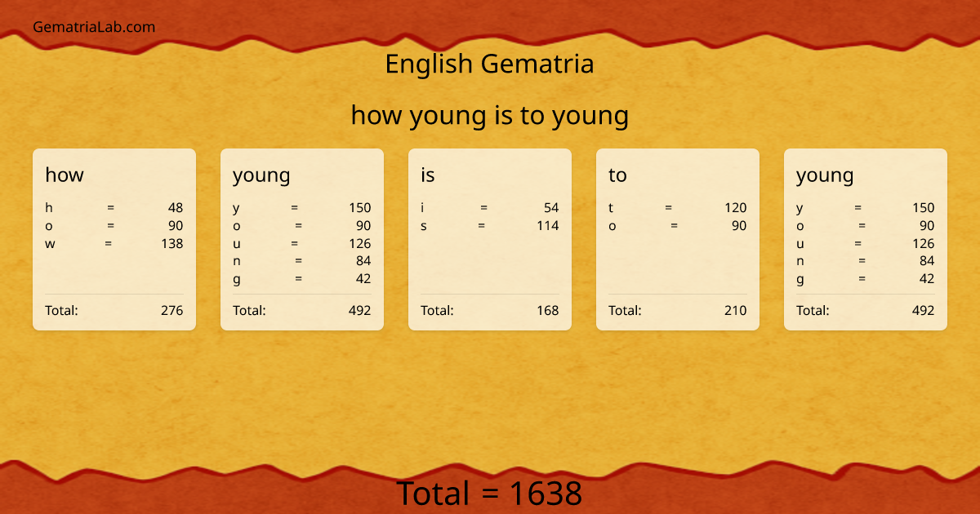Image resolution: width=980 pixels, height=514 pixels.
Task: Click the 'Total:' label in the how card
Action: [x=61, y=310]
